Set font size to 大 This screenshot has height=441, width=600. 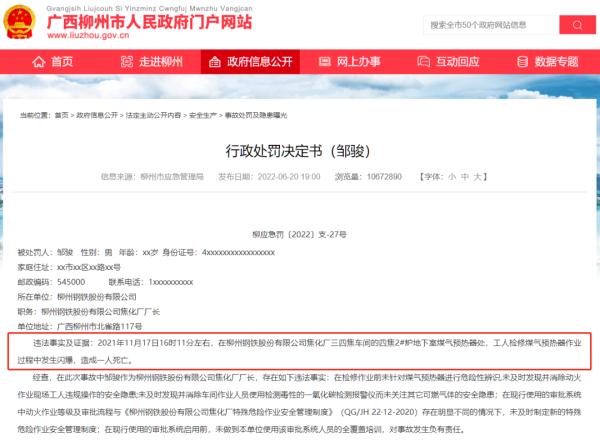tap(477, 177)
